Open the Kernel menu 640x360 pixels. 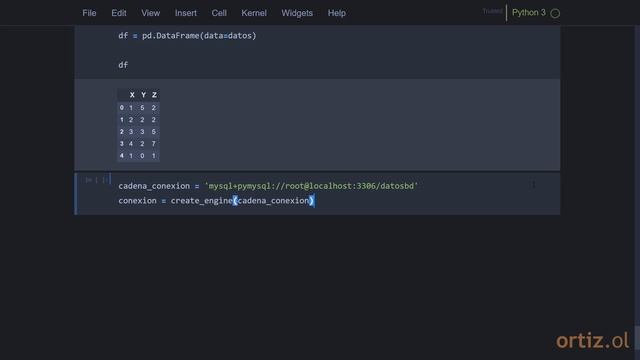(x=254, y=13)
